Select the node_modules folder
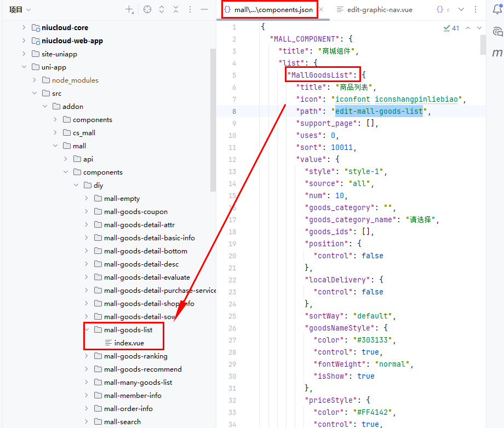 [x=75, y=80]
